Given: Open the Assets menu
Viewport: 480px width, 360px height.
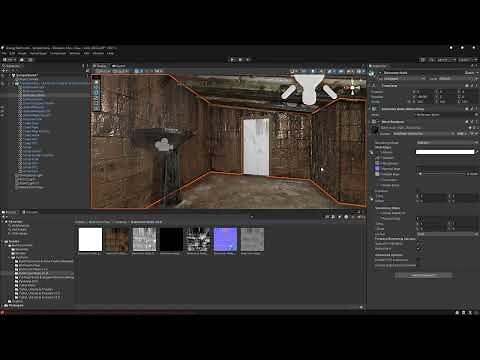Looking at the screenshot, I should [22, 53].
